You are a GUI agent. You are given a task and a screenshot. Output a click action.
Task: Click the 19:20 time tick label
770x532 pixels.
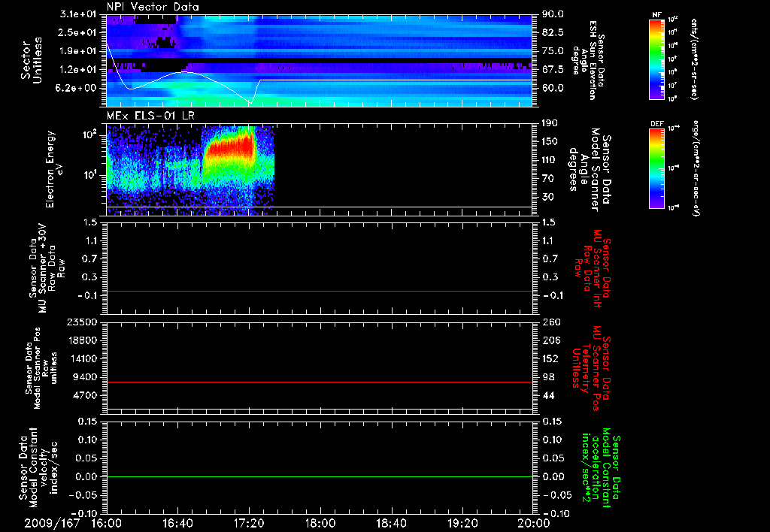[462, 524]
